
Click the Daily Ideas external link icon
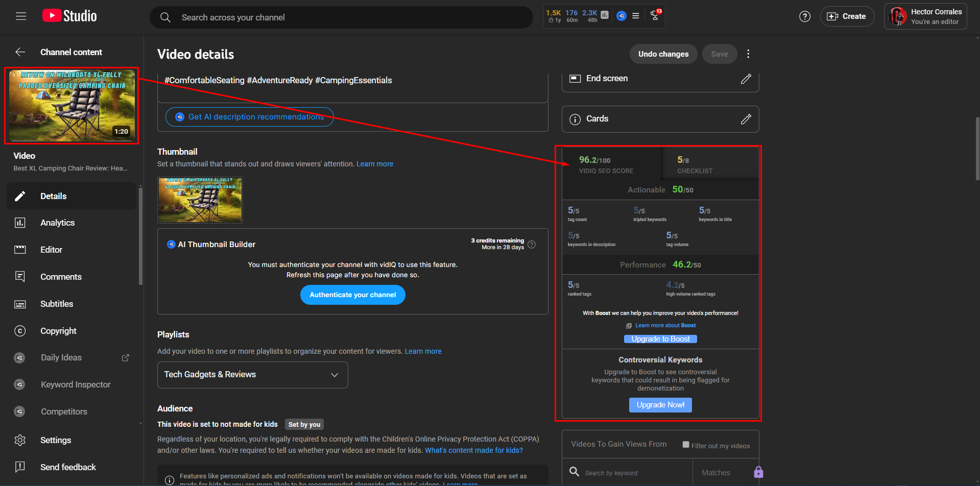point(125,358)
